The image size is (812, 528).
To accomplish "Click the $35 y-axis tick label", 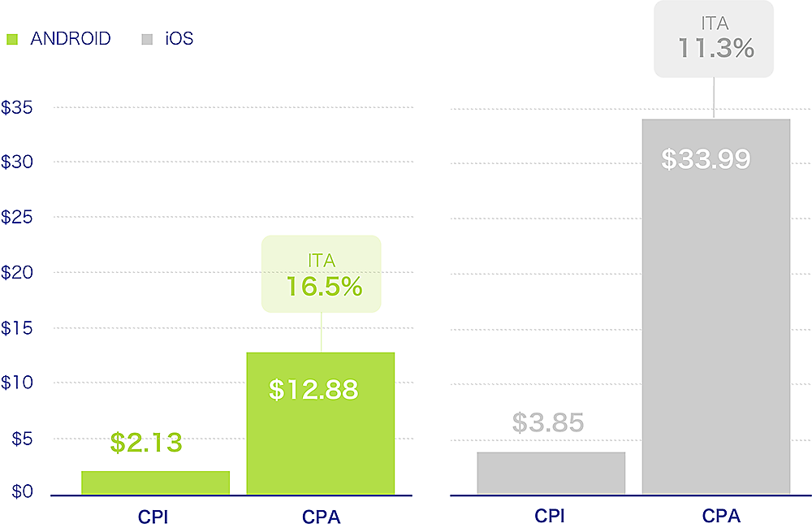I will point(16,107).
